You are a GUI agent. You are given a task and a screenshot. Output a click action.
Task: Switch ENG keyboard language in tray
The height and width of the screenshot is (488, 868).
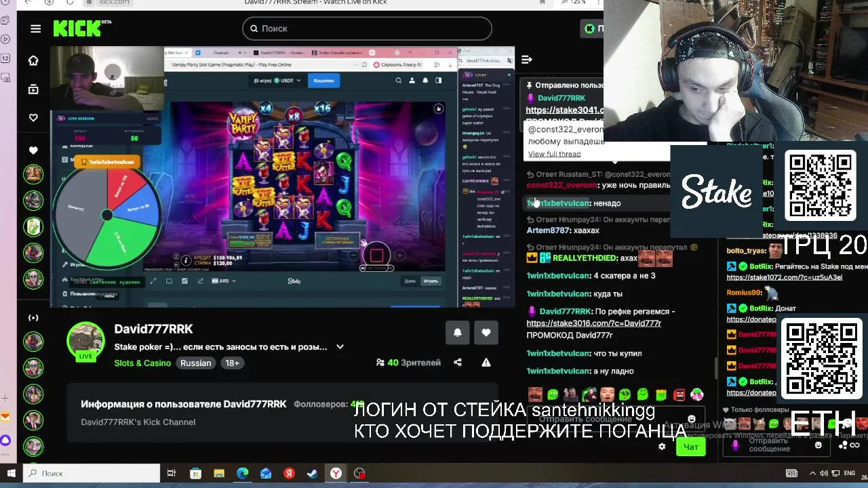(x=850, y=473)
